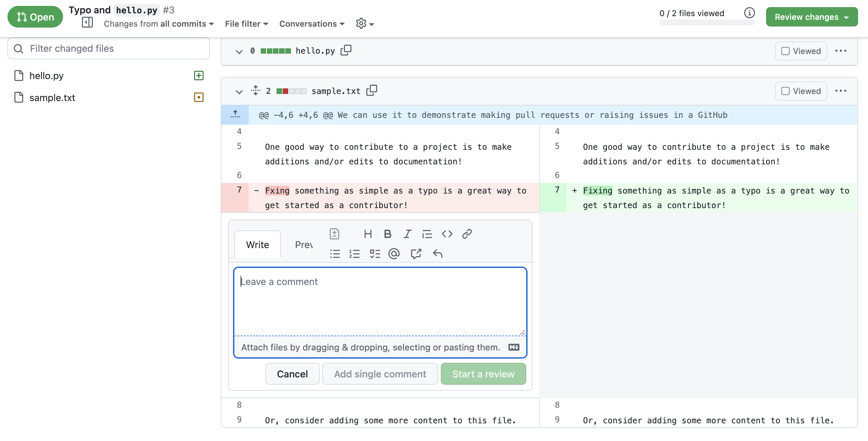Open the Conversations menu
This screenshot has width=868, height=441.
point(311,24)
